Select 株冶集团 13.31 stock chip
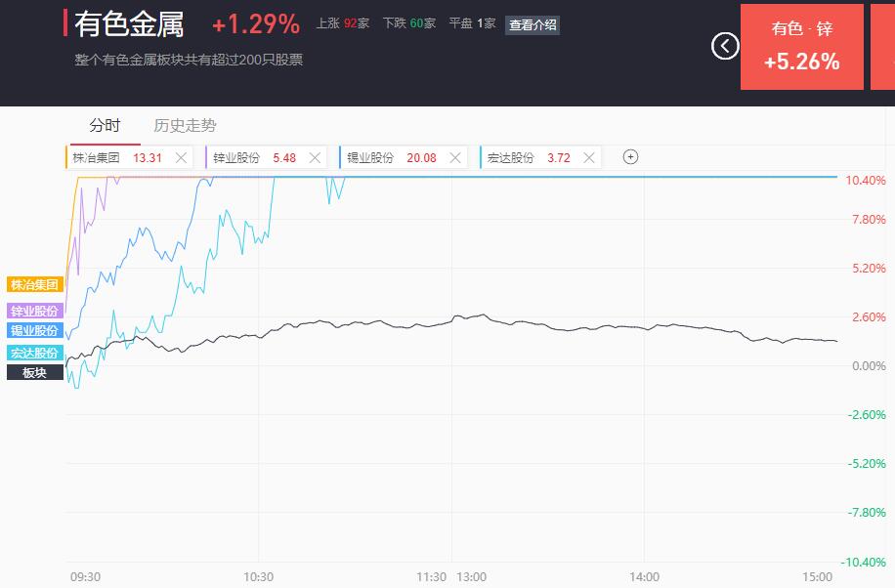Viewport: 895px width, 588px height. 117,157
